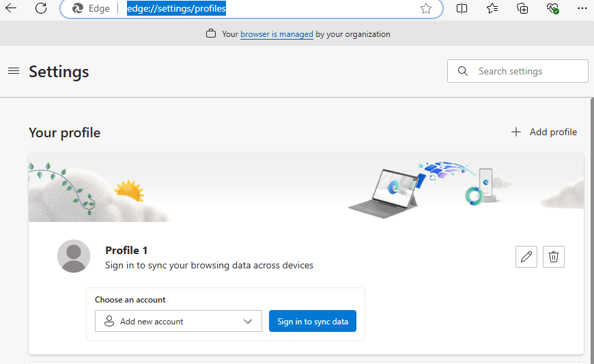594x364 pixels.
Task: Click the Profile 1 name text
Action: 126,251
